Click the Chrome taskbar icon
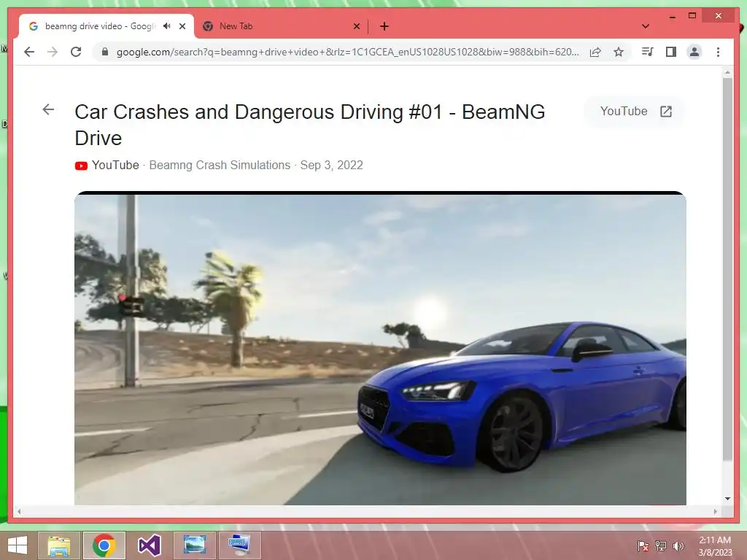Image resolution: width=747 pixels, height=560 pixels. (104, 545)
